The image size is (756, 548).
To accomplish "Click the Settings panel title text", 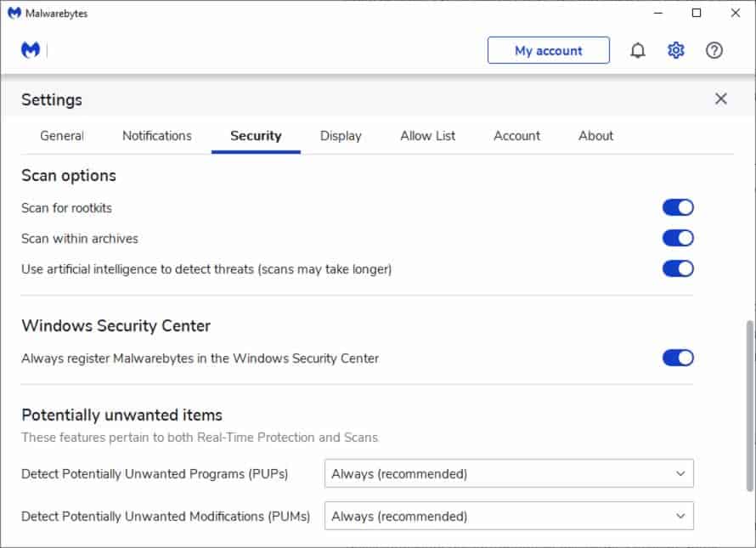I will [x=52, y=100].
